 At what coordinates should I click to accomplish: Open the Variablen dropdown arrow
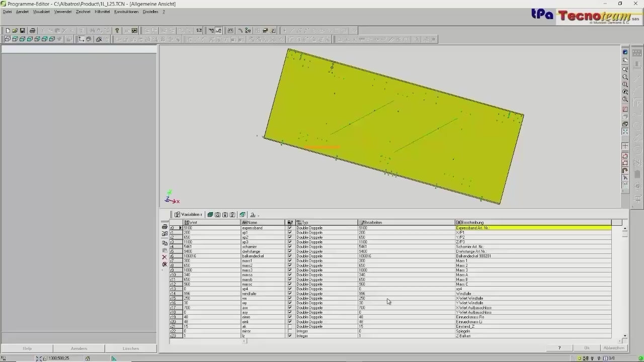(201, 215)
